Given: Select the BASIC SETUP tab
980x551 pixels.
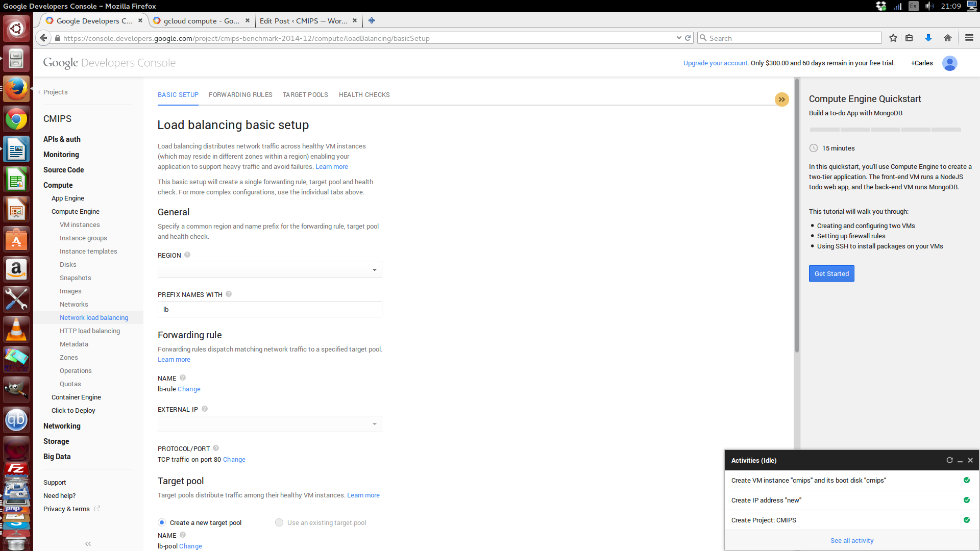Looking at the screenshot, I should click(x=178, y=95).
